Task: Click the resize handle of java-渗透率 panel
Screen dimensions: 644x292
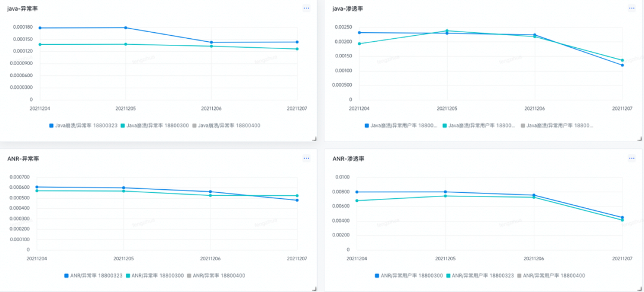Action: pyautogui.click(x=639, y=138)
